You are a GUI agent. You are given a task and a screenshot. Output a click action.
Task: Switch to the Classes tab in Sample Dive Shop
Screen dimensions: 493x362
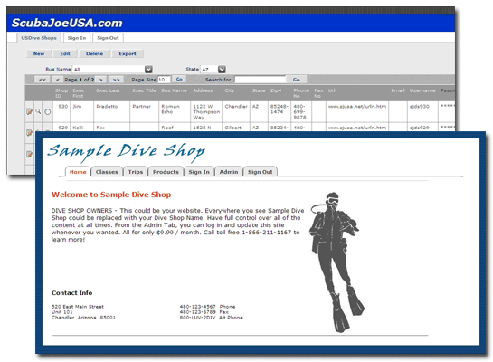107,172
